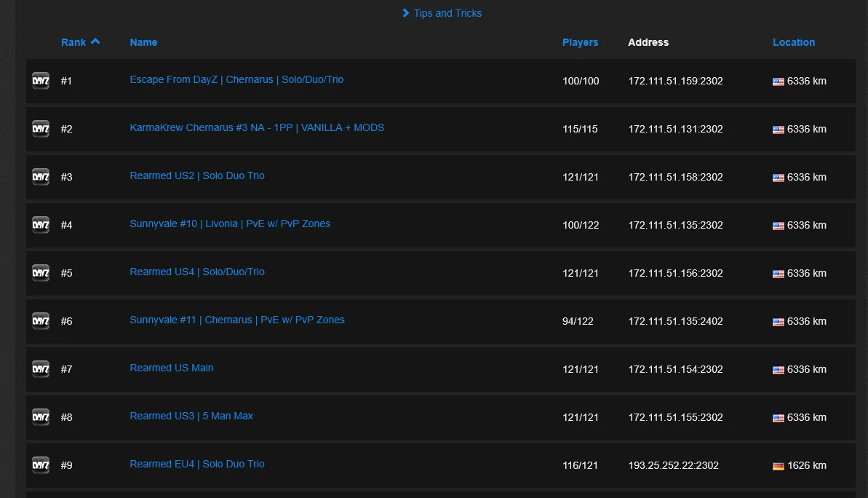This screenshot has width=868, height=498.
Task: Click the German flag in Rearmed EU4 row
Action: click(779, 466)
